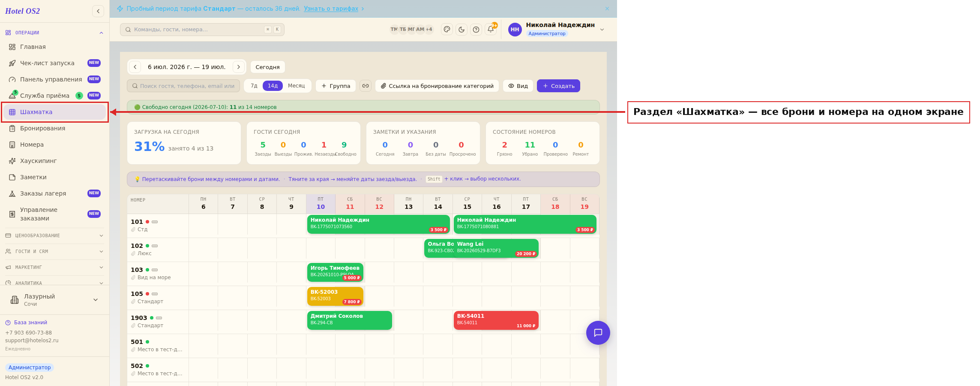Switch calendar view to Месяц
The image size is (980, 386).
[x=297, y=86]
